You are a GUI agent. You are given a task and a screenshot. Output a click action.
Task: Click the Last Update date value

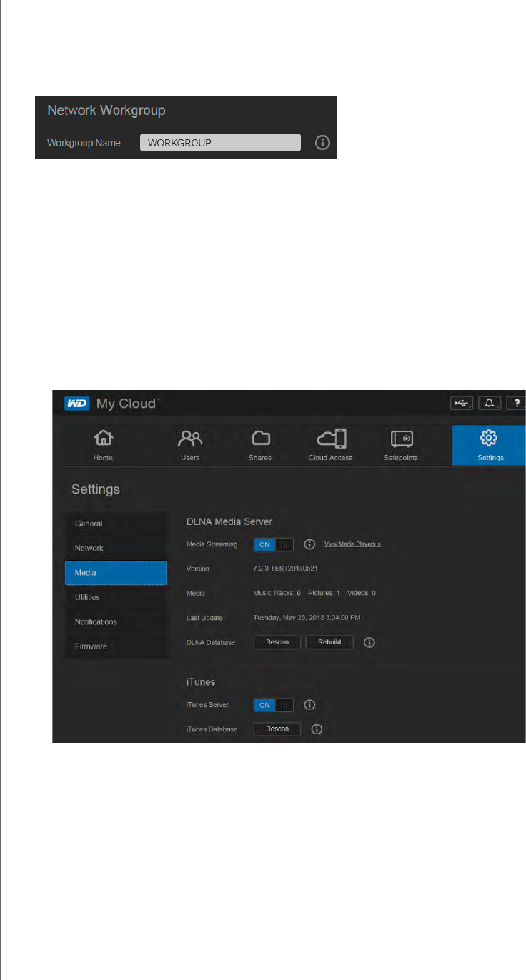307,618
